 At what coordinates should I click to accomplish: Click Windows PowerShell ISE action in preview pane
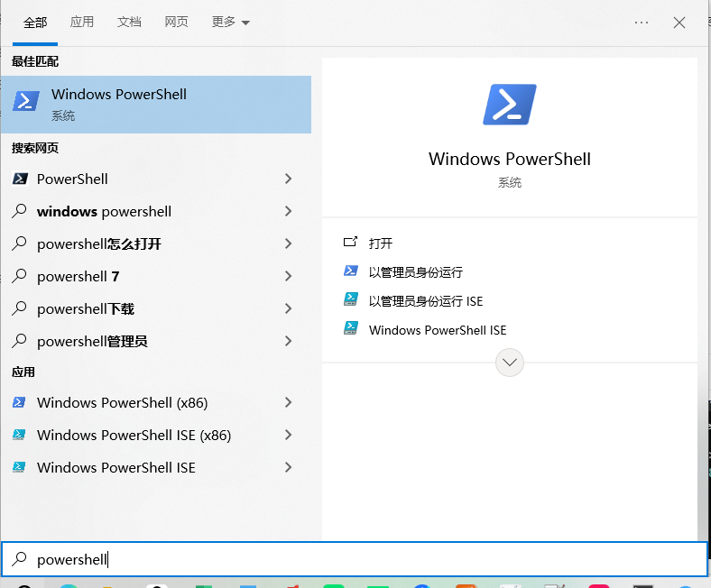point(438,330)
